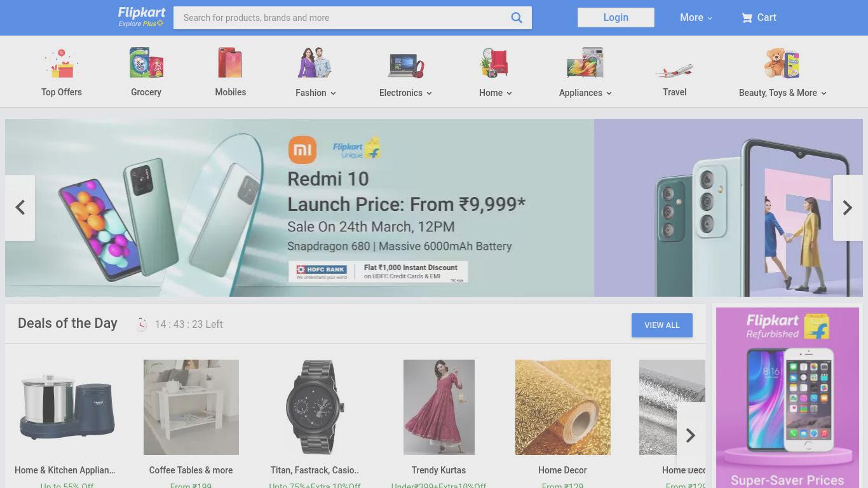868x488 pixels.
Task: Open the coffee table product thumbnail
Action: [x=191, y=407]
